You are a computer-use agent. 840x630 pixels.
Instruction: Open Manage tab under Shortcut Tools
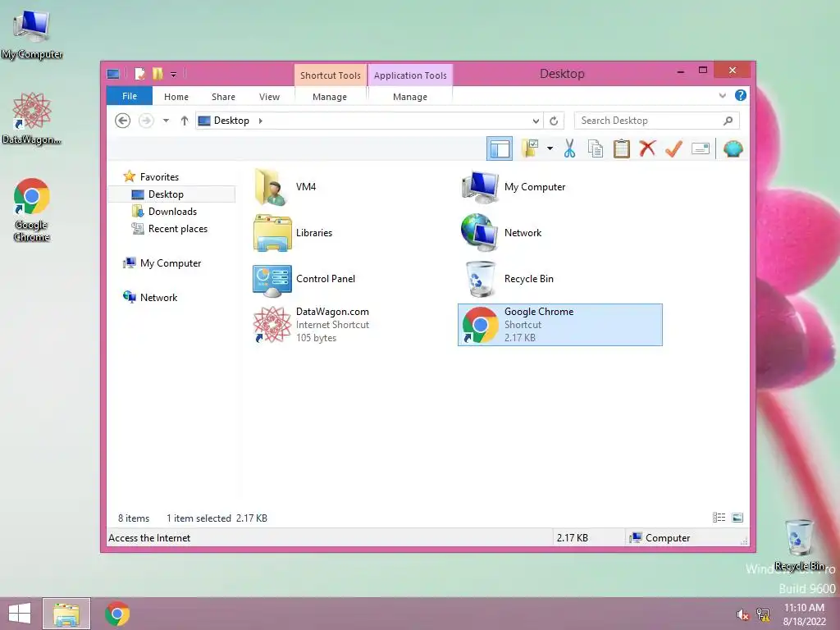[x=330, y=97]
